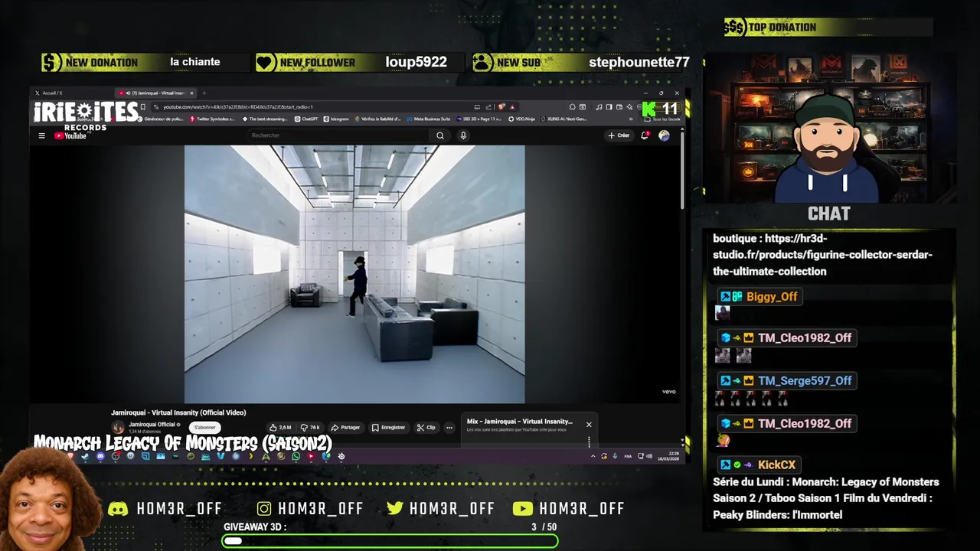Bookmark this page with the bookmark icon
Viewport: 980px width, 551px height.
click(142, 106)
